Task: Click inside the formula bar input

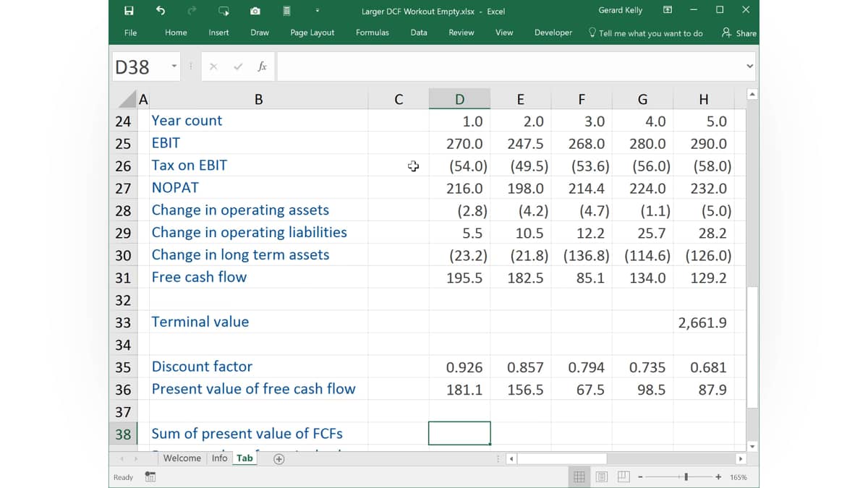Action: pyautogui.click(x=509, y=67)
